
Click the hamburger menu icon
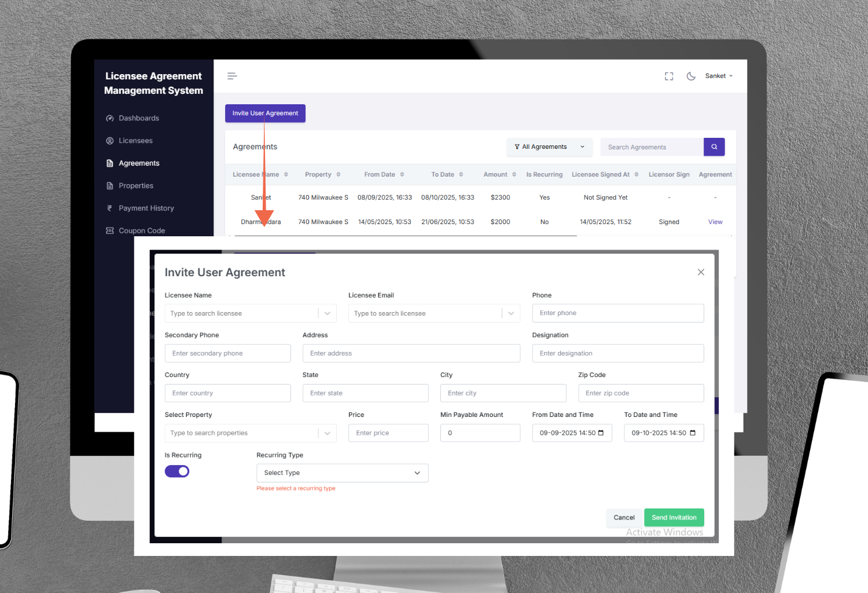(232, 76)
